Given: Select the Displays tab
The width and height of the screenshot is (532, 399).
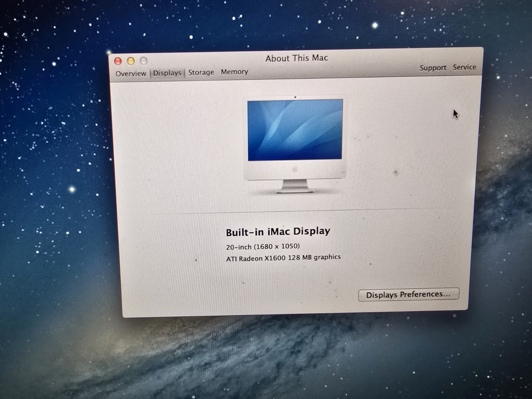Looking at the screenshot, I should coord(167,73).
